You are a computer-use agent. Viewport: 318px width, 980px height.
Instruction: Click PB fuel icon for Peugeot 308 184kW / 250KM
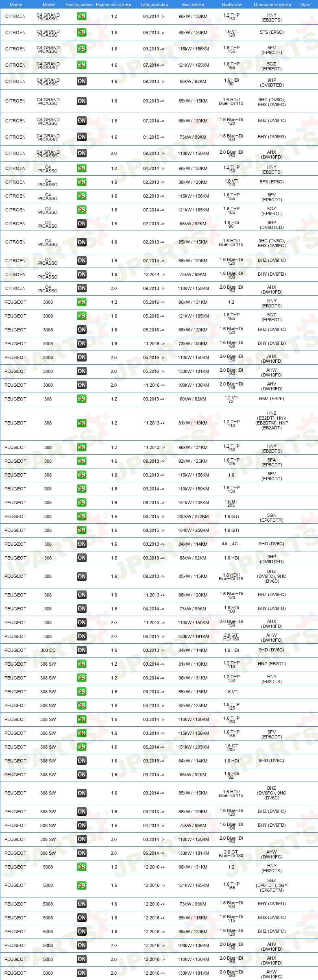pyautogui.click(x=82, y=530)
